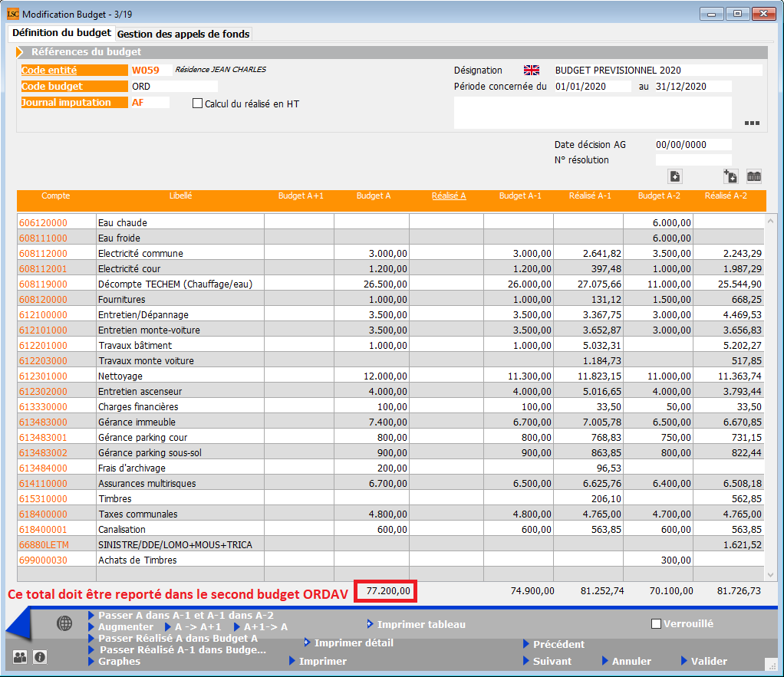Image resolution: width=784 pixels, height=677 pixels.
Task: Click account code 66880LETM
Action: [x=44, y=544]
